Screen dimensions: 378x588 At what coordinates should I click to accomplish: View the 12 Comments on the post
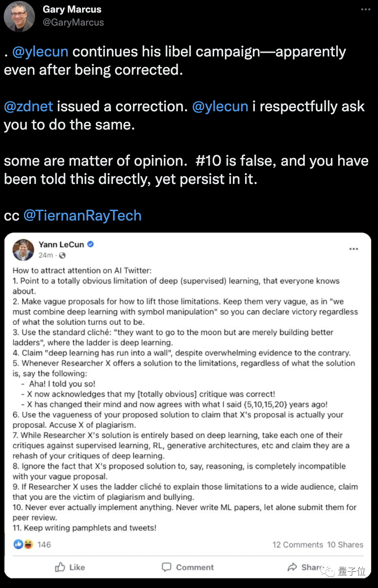coord(298,545)
